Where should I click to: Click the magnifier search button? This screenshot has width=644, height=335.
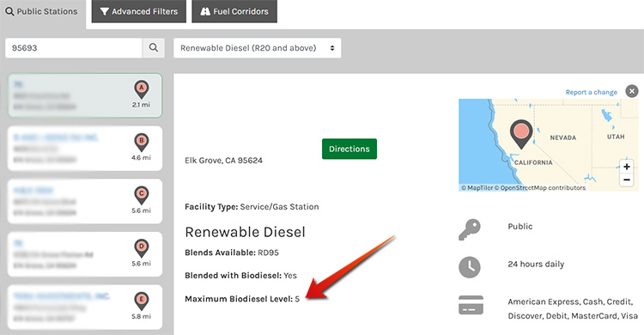tap(154, 48)
